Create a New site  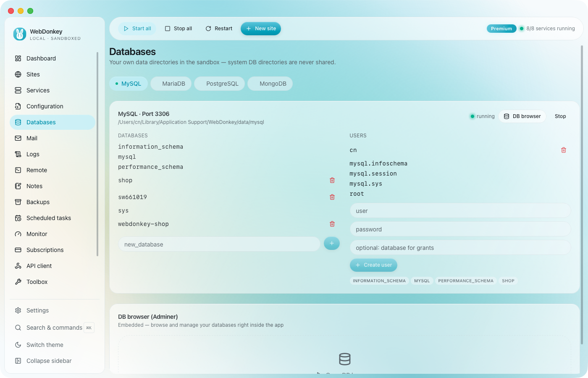click(x=261, y=29)
